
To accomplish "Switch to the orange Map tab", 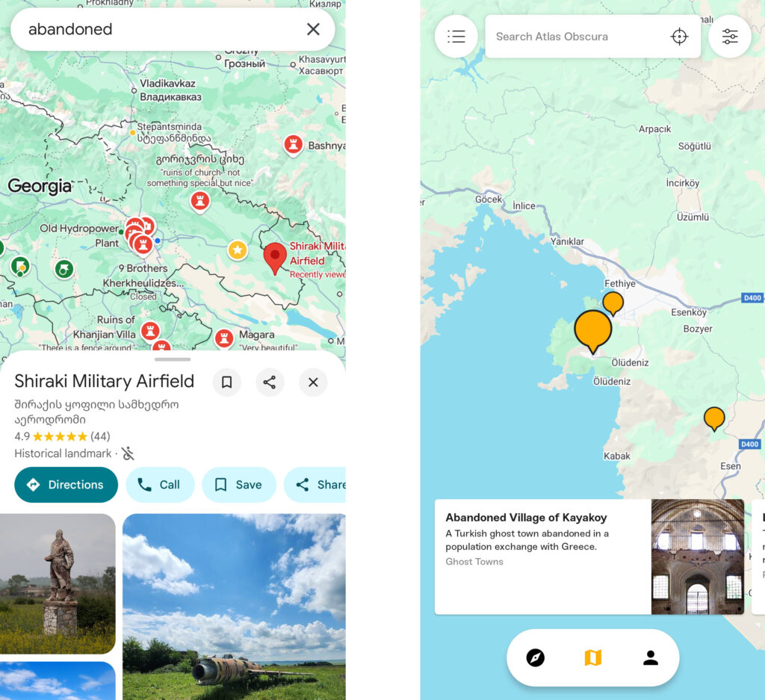I will [x=592, y=657].
